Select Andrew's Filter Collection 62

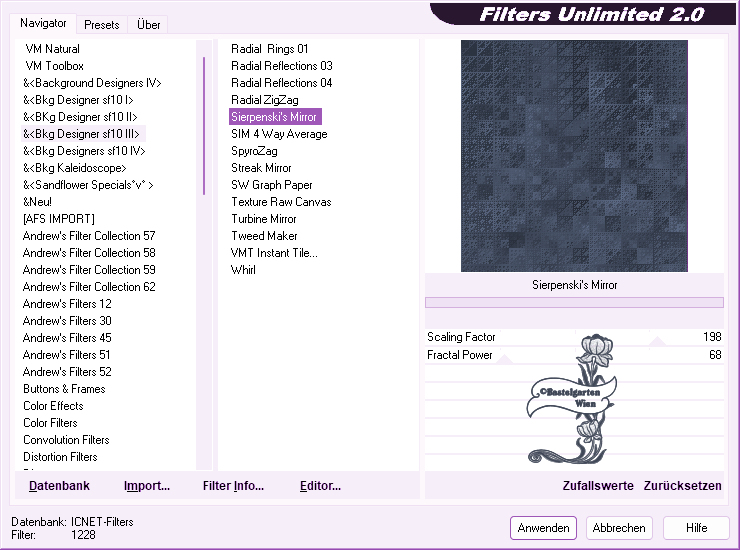coord(89,287)
